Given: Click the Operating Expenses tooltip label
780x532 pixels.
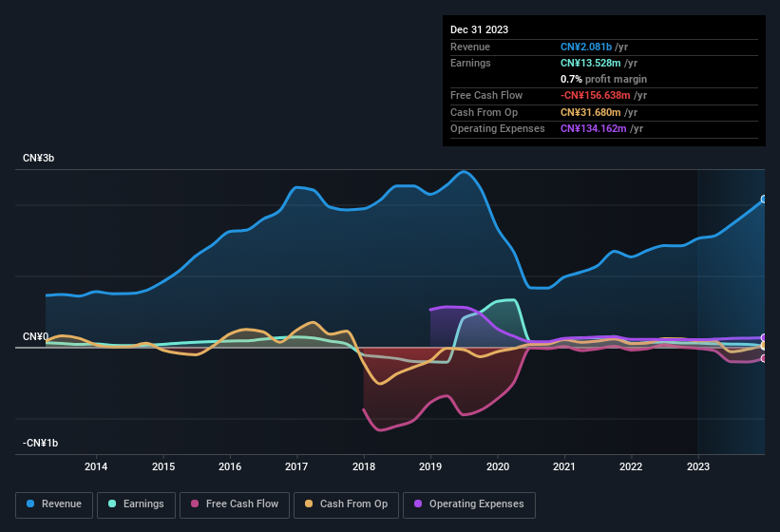Looking at the screenshot, I should (x=498, y=128).
